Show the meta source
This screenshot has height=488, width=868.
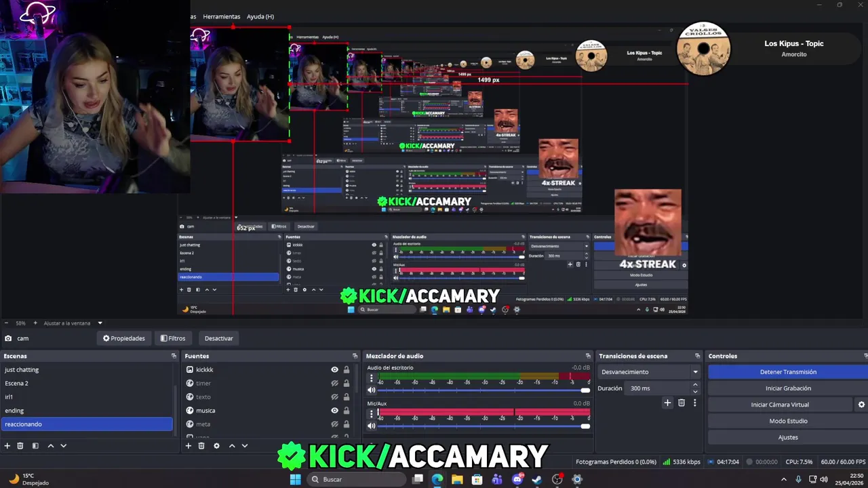pyautogui.click(x=334, y=424)
